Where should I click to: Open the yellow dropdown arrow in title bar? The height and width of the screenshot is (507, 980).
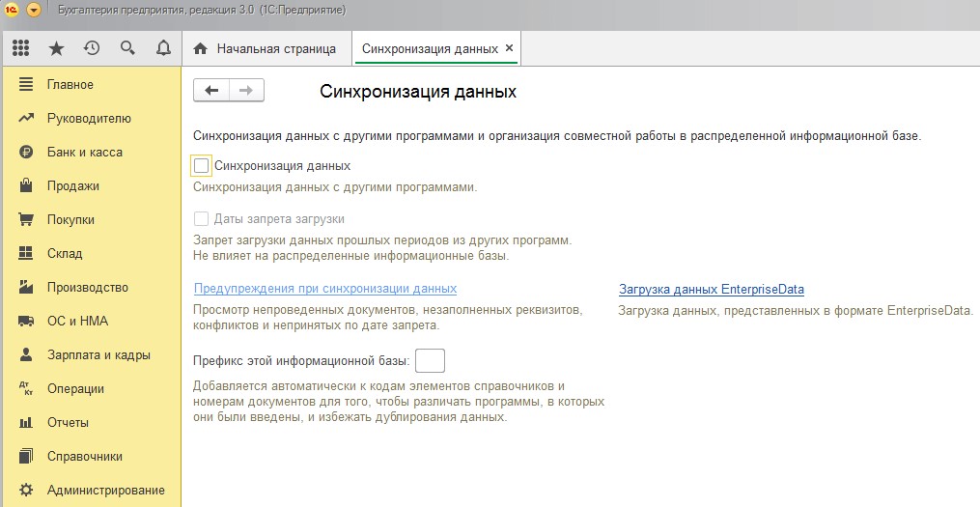(x=34, y=10)
